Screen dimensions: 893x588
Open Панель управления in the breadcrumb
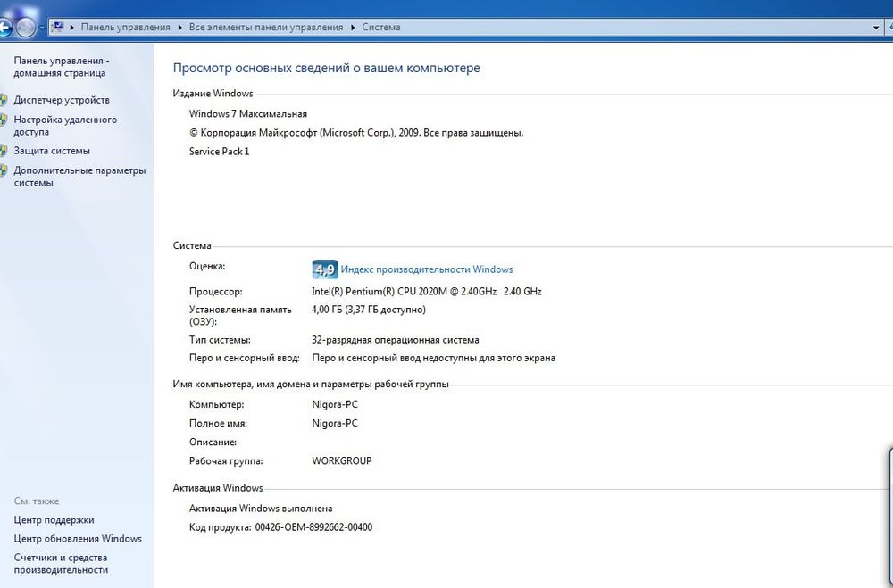coord(125,28)
